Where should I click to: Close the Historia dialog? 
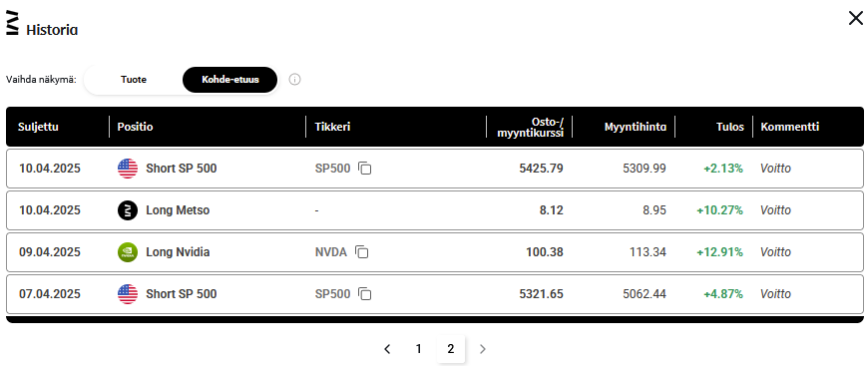coord(855,18)
